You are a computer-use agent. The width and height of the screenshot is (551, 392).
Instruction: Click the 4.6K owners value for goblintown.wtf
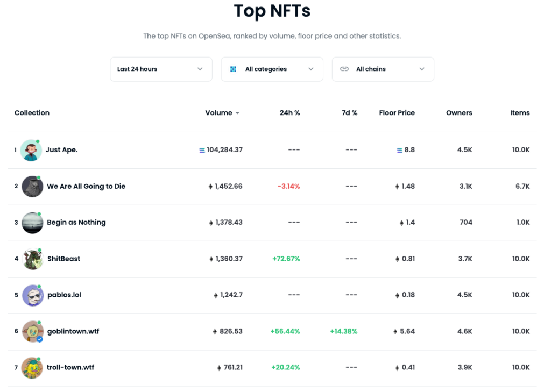tap(464, 331)
